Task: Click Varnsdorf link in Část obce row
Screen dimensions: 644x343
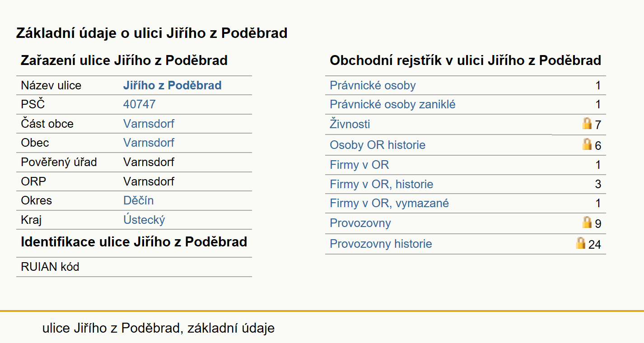Action: (x=149, y=124)
